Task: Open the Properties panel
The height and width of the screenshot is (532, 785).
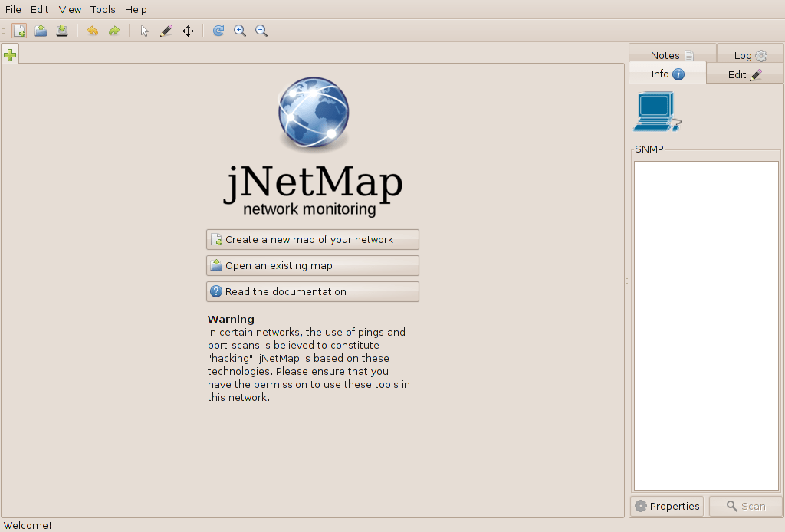Action: 666,506
